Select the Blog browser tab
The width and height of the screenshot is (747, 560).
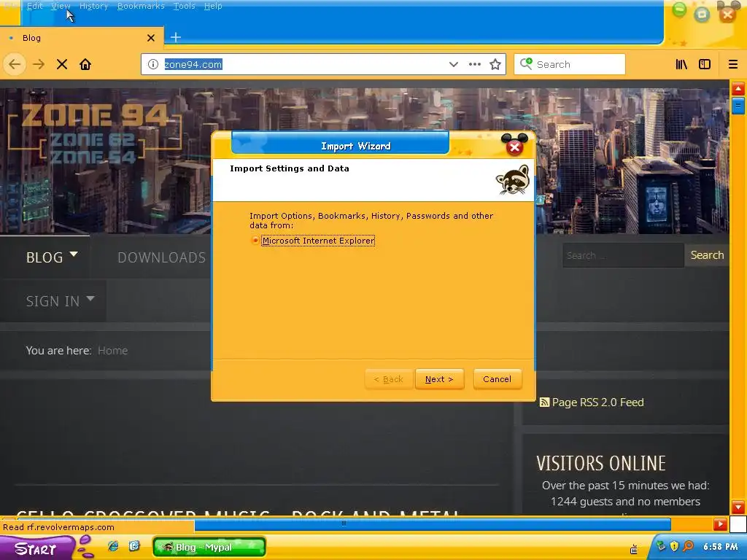pos(81,38)
